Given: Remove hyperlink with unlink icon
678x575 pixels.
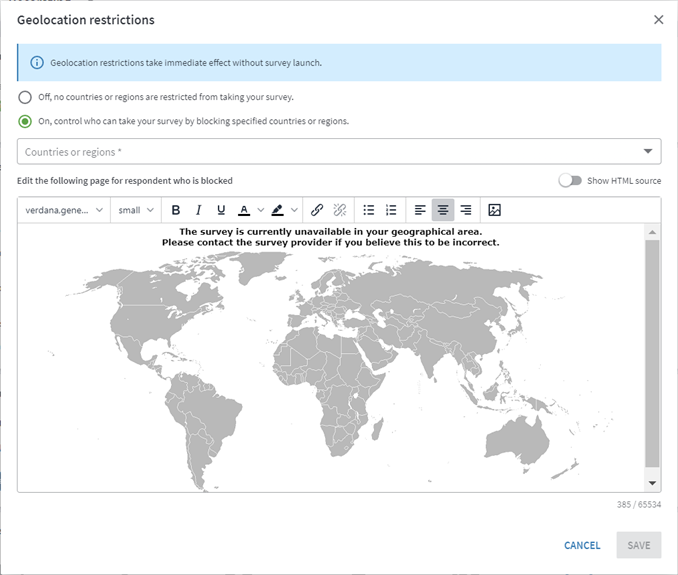Looking at the screenshot, I should pyautogui.click(x=340, y=210).
